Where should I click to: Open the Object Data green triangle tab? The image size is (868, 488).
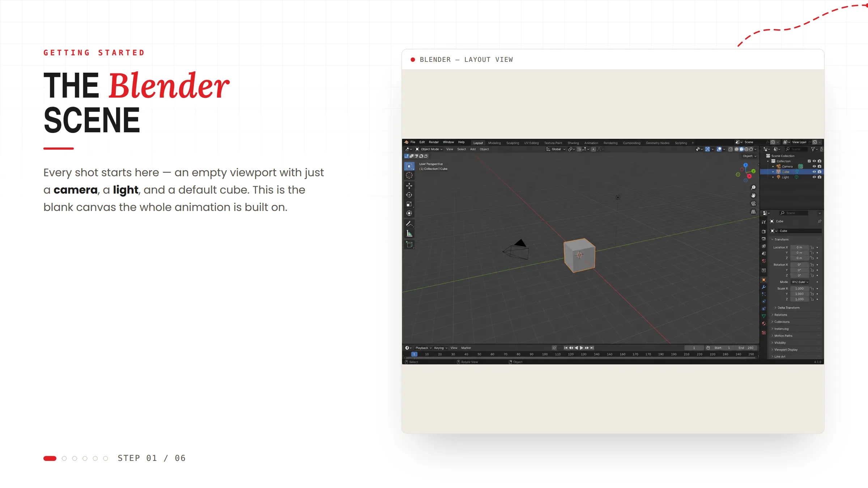(764, 316)
